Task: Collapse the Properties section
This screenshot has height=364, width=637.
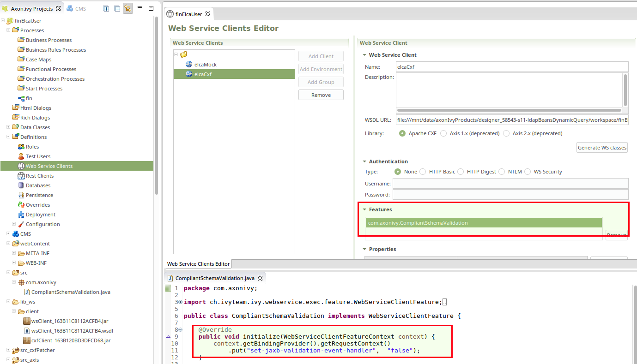Action: click(364, 249)
